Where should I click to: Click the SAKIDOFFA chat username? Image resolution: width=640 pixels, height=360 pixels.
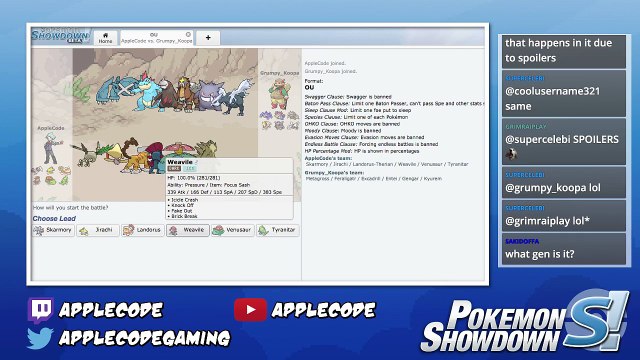click(x=522, y=241)
